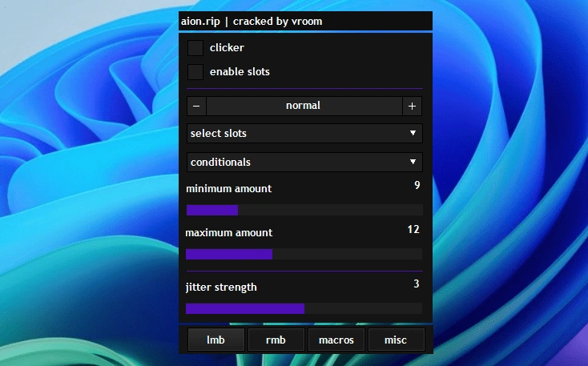Click the plus button beside normal
Screen dimensions: 588x366
point(412,107)
